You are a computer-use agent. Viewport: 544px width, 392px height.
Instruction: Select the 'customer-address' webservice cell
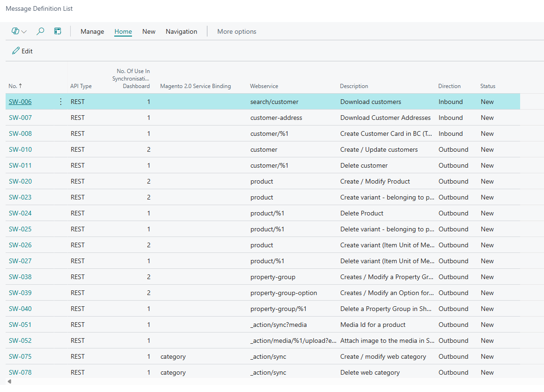(x=276, y=118)
